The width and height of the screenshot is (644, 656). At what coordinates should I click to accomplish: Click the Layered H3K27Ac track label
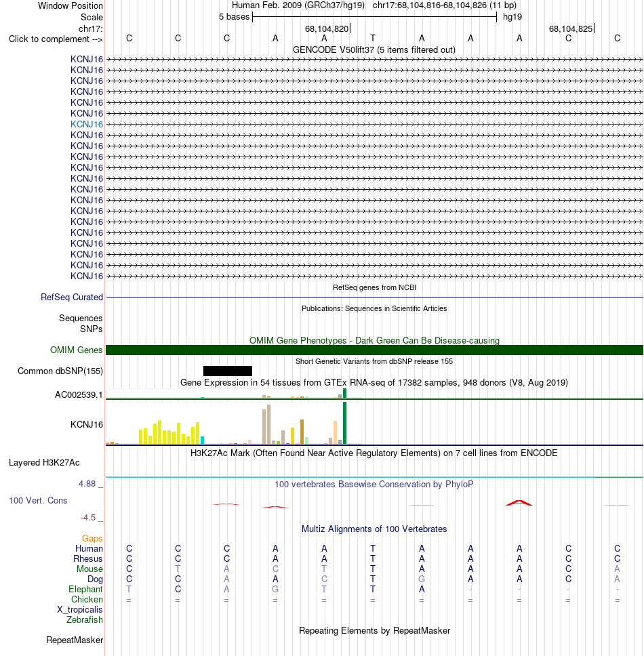(44, 463)
